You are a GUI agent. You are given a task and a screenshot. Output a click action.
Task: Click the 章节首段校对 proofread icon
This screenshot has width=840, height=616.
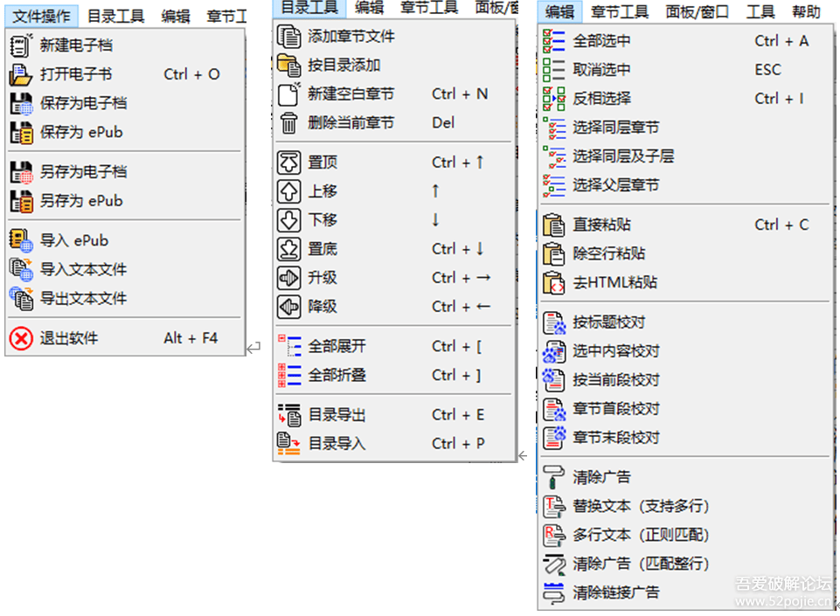[x=557, y=410]
